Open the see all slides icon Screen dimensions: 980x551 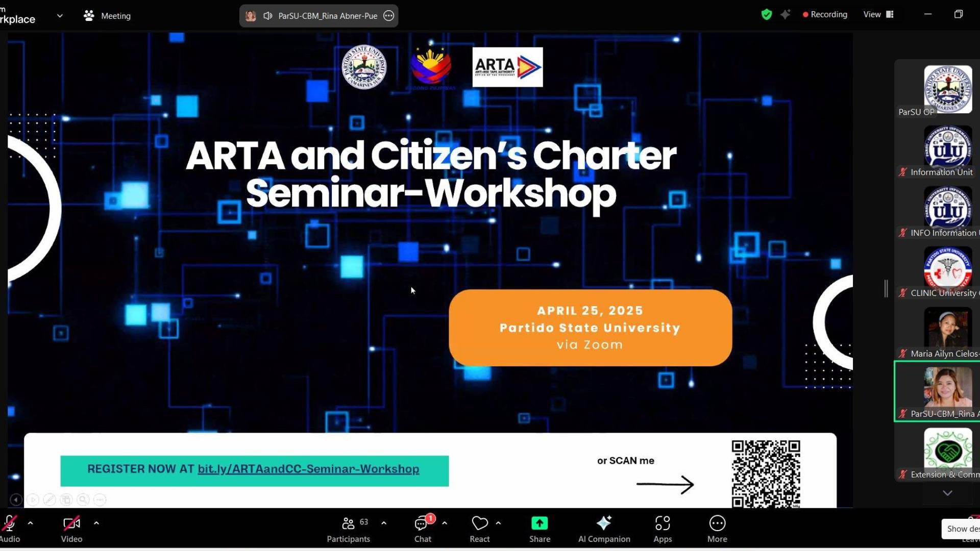(x=66, y=500)
